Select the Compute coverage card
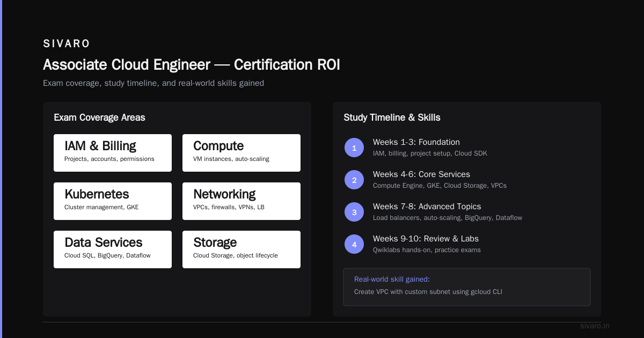This screenshot has width=644, height=338. click(241, 153)
